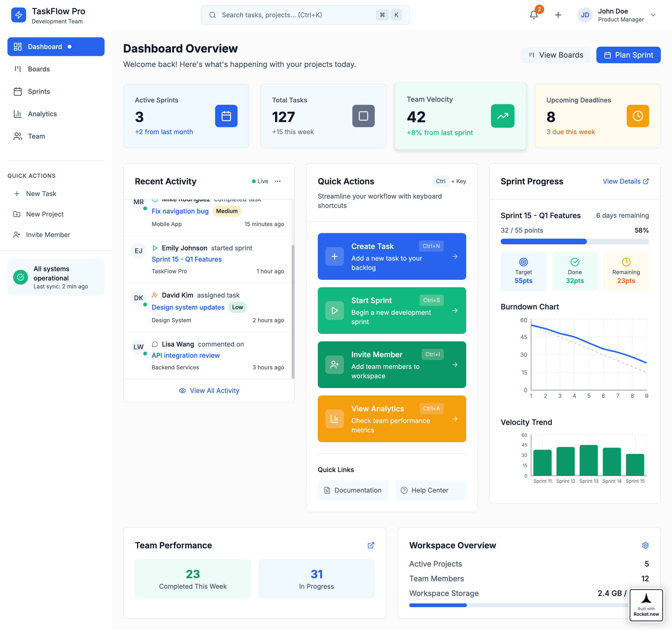
Task: Click the Active Sprints calendar icon
Action: 226,116
